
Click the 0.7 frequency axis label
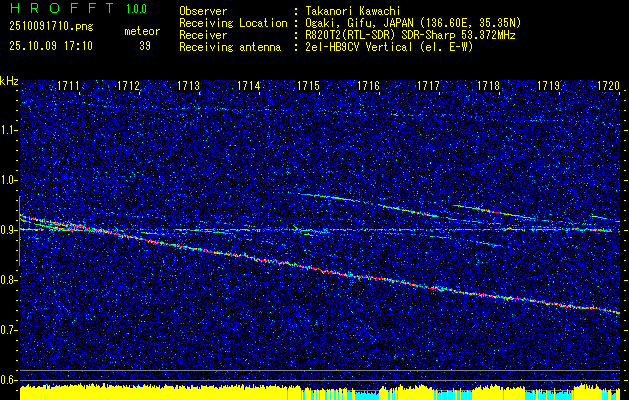click(8, 330)
